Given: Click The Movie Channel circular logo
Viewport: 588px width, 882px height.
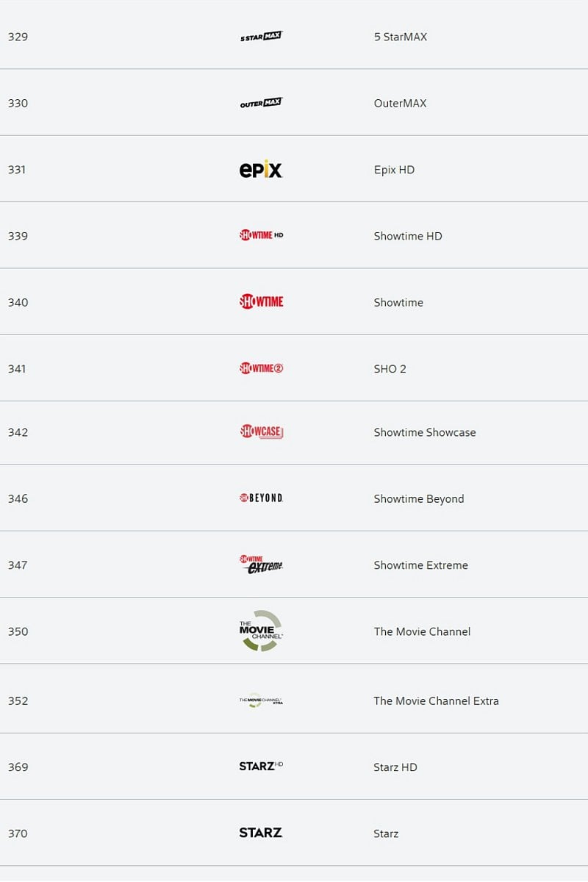Looking at the screenshot, I should [x=261, y=631].
